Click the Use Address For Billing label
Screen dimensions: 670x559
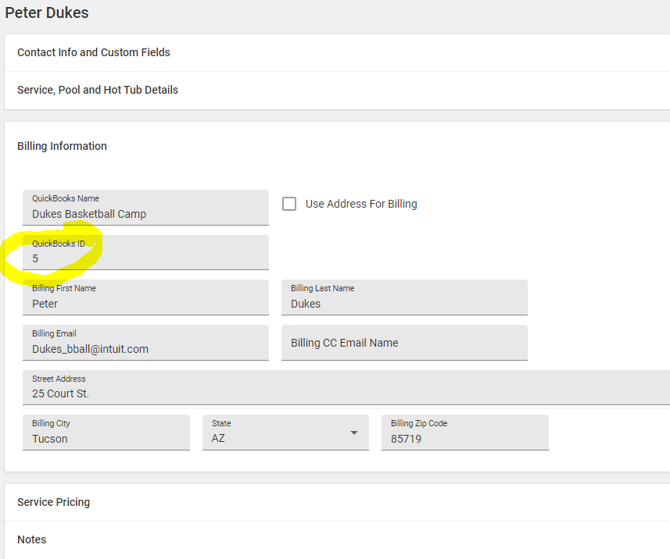click(361, 204)
